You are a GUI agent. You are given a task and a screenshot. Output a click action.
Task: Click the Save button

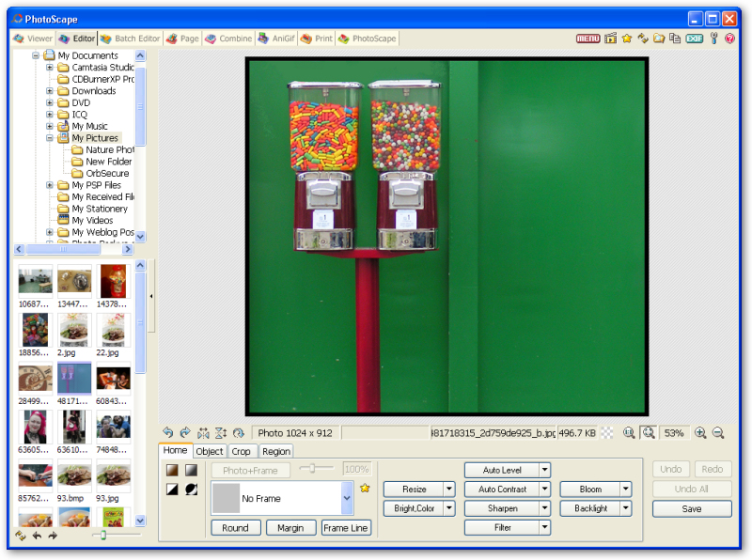pyautogui.click(x=692, y=509)
